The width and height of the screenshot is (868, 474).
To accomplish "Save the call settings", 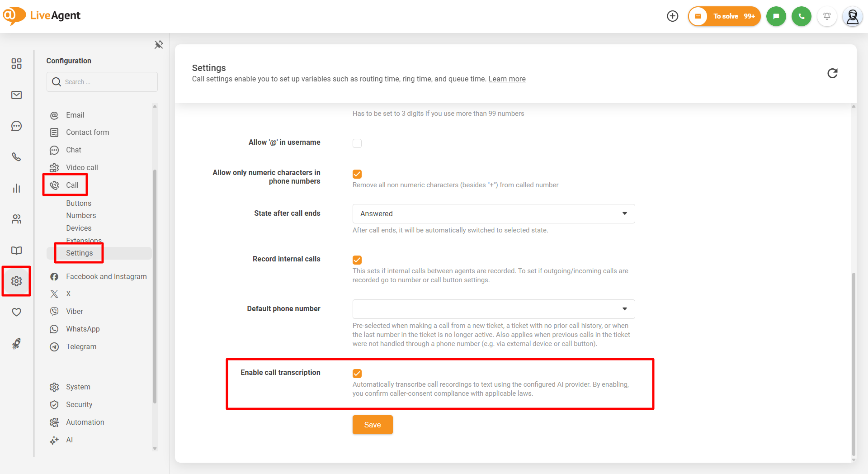I will (373, 425).
